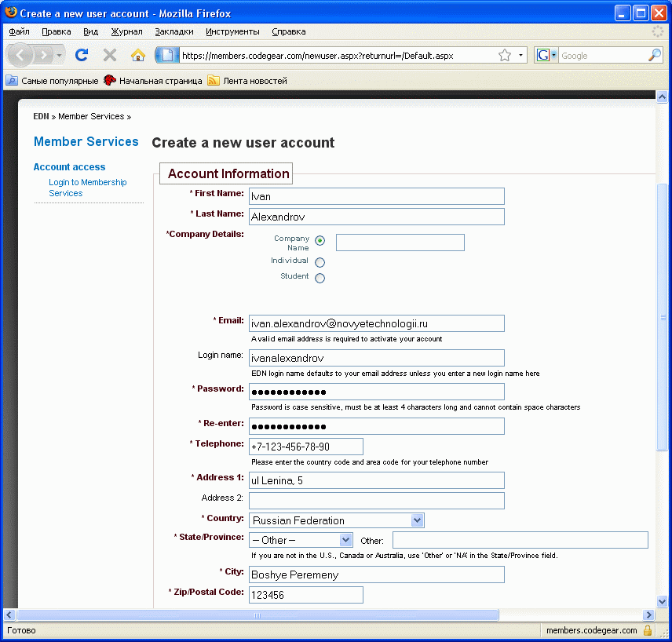Screen dimensions: 672x642
Task: Open the Закладки menu
Action: coord(174,31)
